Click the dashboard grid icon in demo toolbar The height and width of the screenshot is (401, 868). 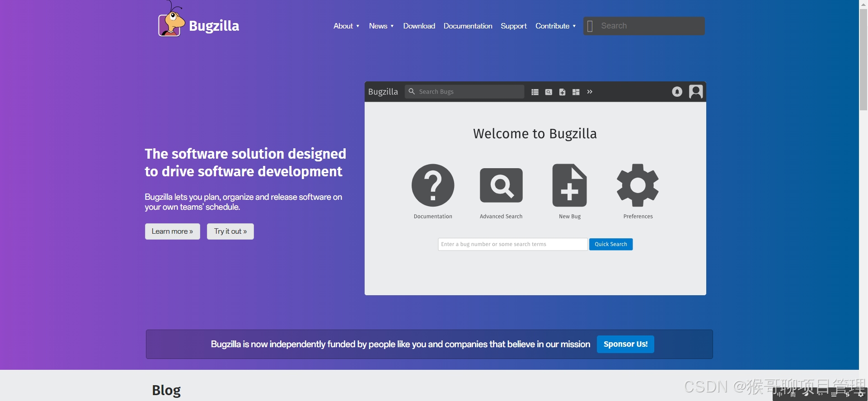576,92
